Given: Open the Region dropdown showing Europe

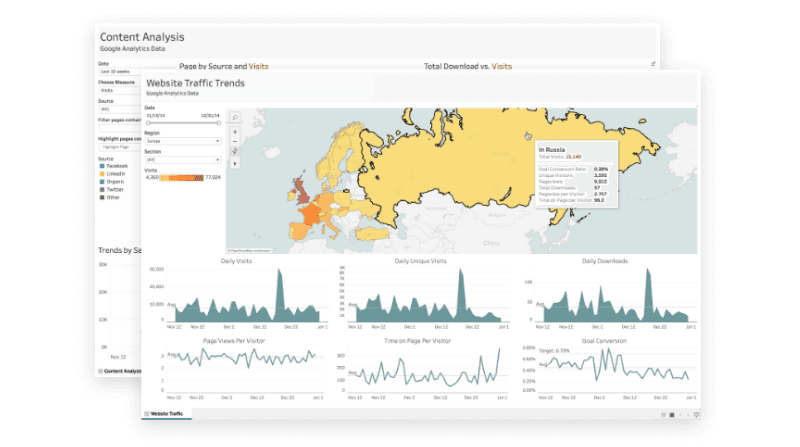Looking at the screenshot, I should pos(182,141).
